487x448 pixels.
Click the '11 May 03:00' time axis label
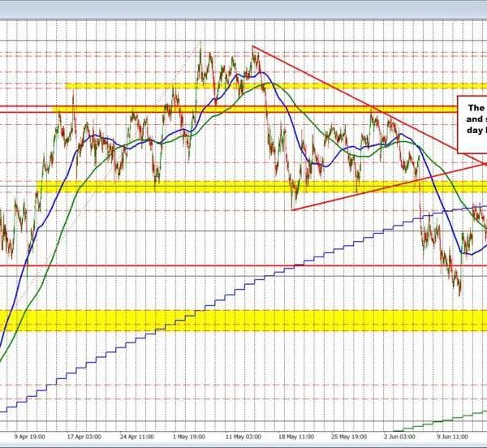(243, 437)
